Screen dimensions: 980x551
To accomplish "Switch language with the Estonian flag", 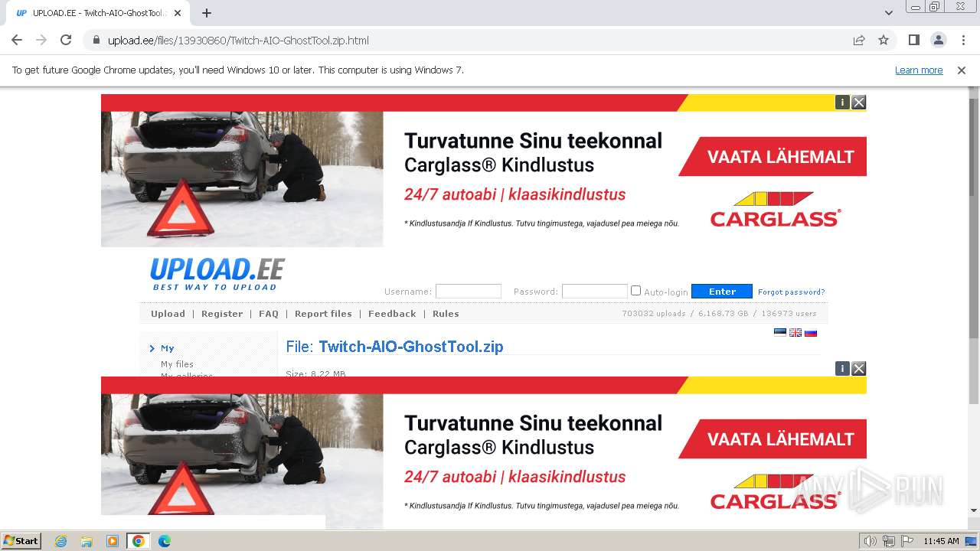I will coord(780,332).
